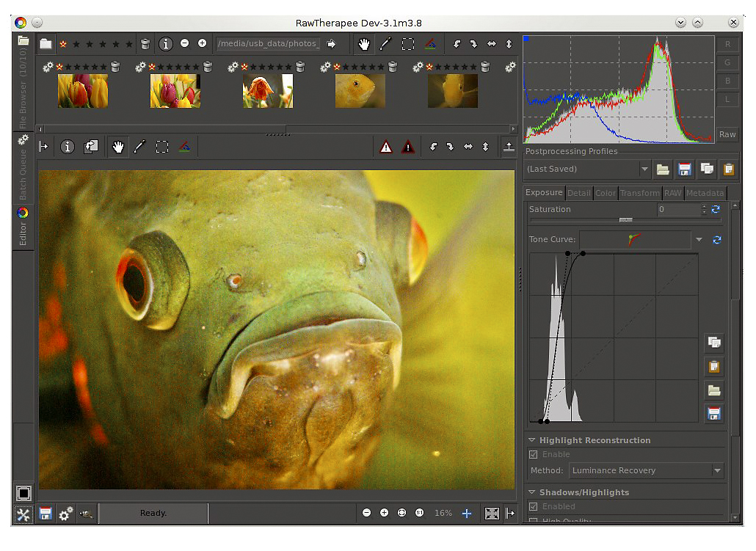Viewport: 756px width, 551px height.
Task: Save the current image with floppy icon at bottom-left
Action: 46,514
